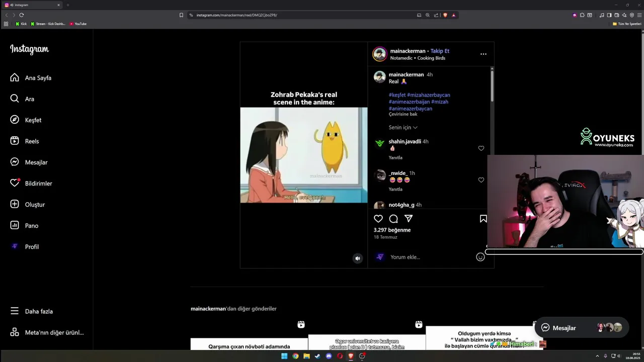This screenshot has height=362, width=644.
Task: Open the Cooking Birds audio link
Action: coord(431,58)
